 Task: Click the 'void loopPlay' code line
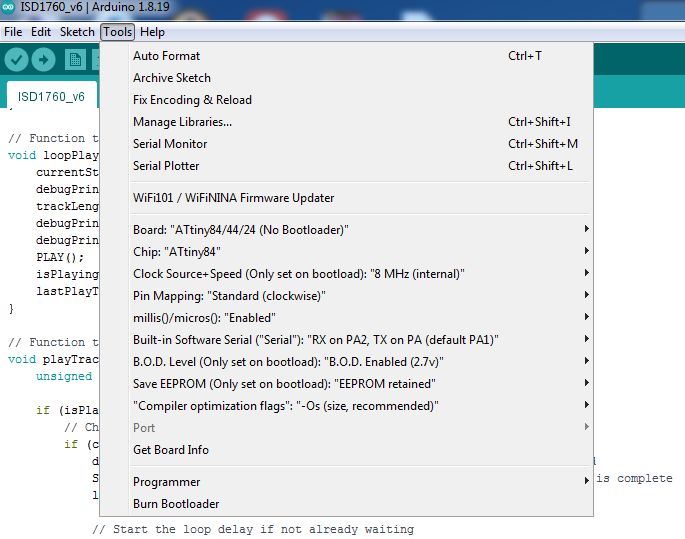tap(54, 155)
